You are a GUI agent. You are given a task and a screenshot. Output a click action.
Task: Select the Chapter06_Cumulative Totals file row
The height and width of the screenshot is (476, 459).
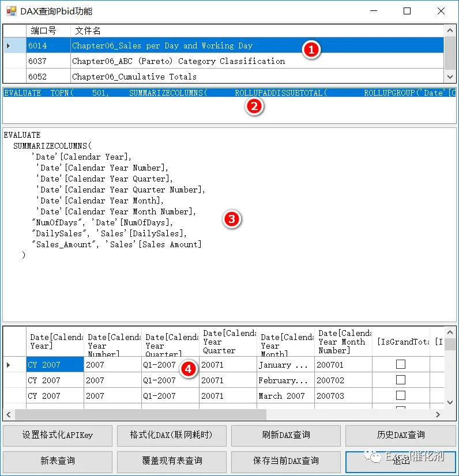click(224, 77)
